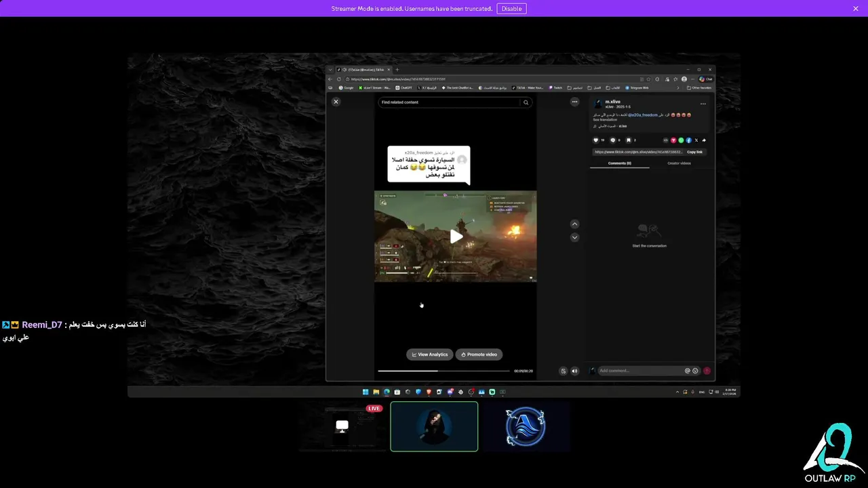
Task: Open more share options arrow
Action: click(704, 140)
